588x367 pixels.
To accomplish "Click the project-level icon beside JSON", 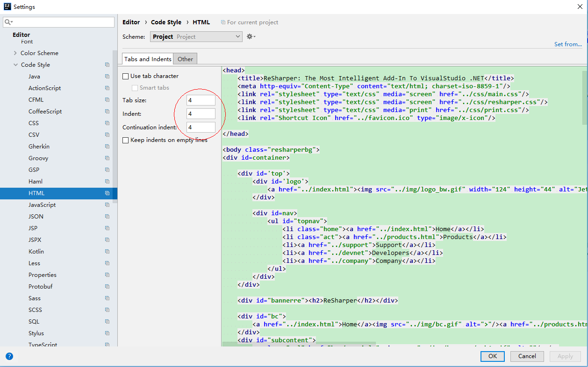I will (x=107, y=217).
